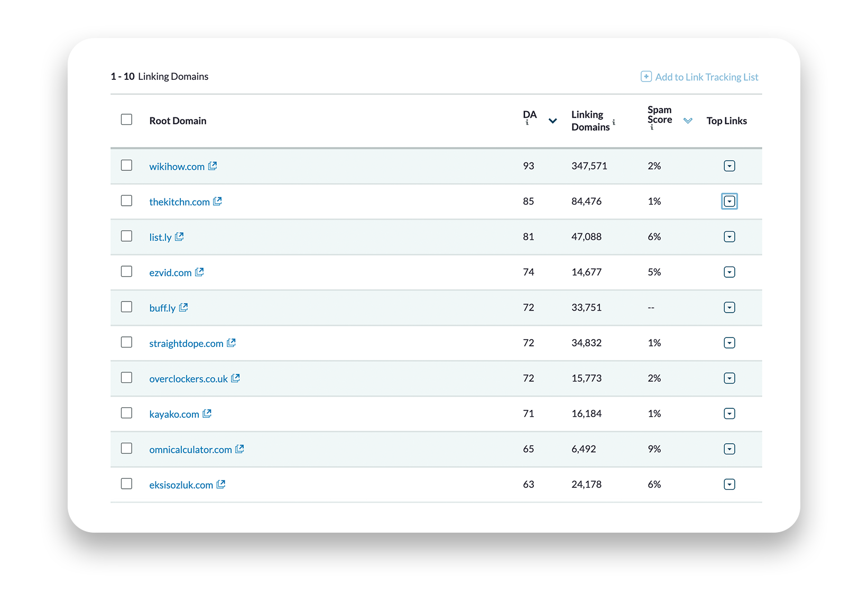This screenshot has width=868, height=594.
Task: Open kayako.com external link icon
Action: coord(207,413)
